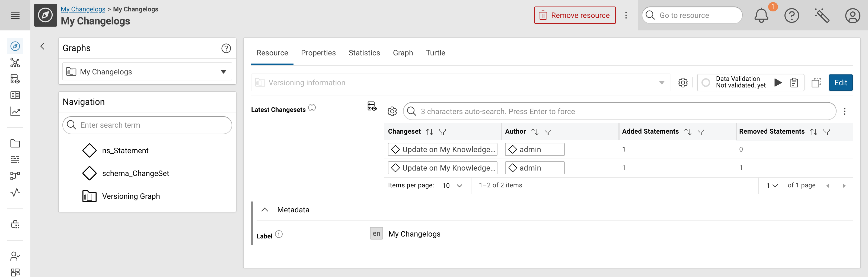Open the briefcase icon in sidebar
868x277 pixels.
15,224
